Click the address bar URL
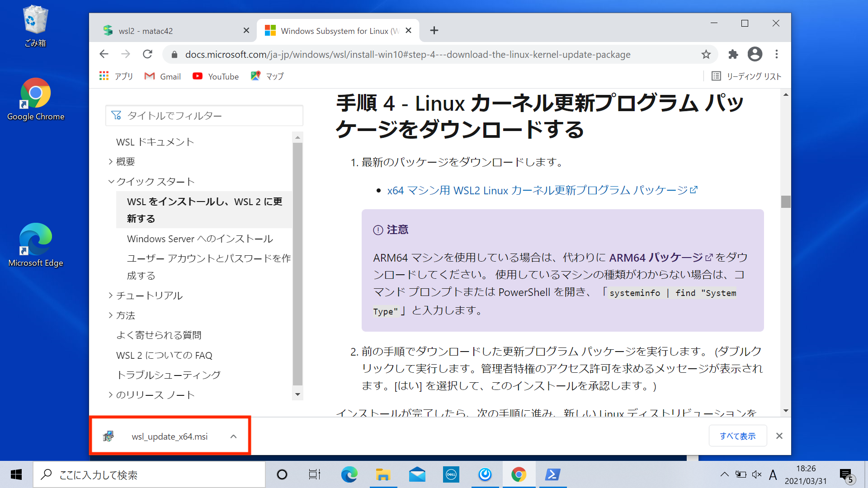 tap(407, 55)
